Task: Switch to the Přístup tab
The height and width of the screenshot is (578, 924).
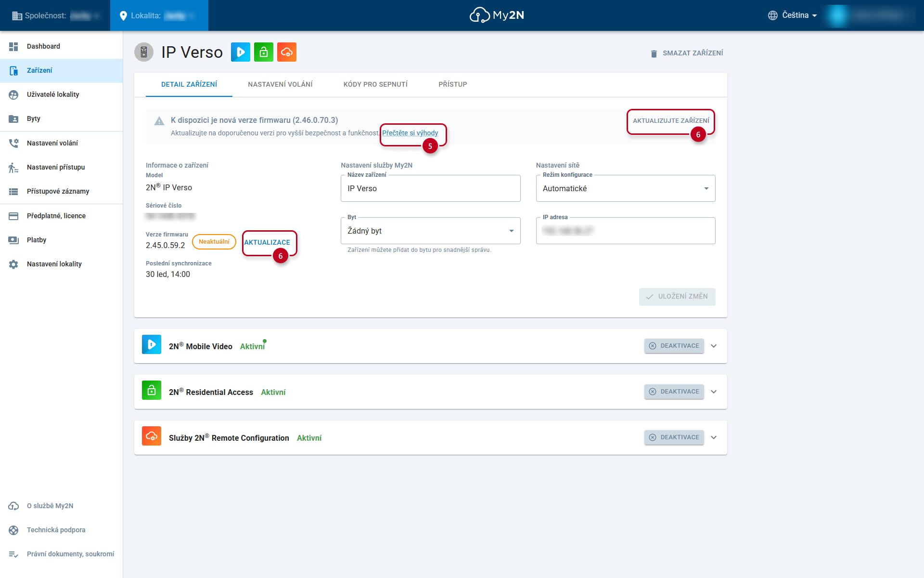Action: 453,84
